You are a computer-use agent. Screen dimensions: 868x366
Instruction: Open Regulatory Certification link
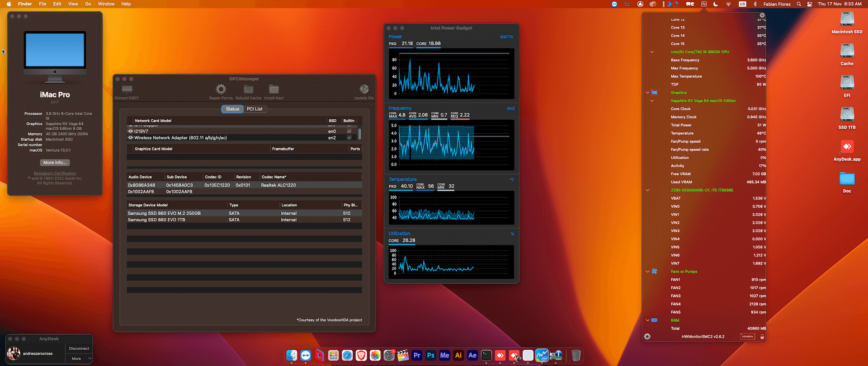click(55, 174)
